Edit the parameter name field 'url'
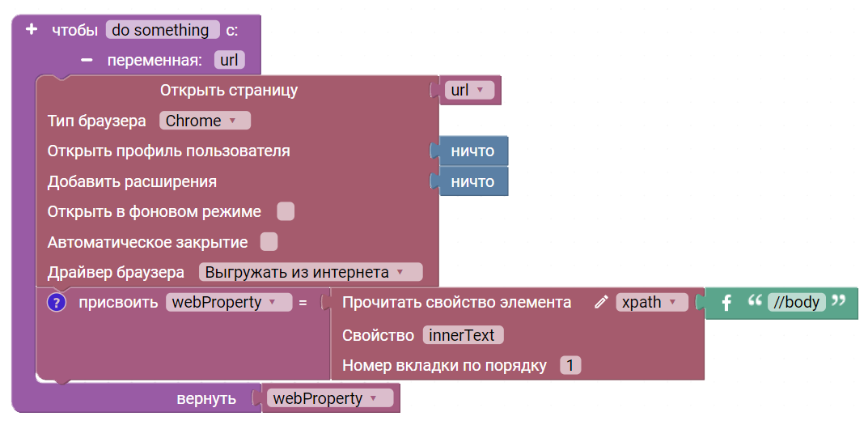The width and height of the screenshot is (868, 425). coord(229,60)
